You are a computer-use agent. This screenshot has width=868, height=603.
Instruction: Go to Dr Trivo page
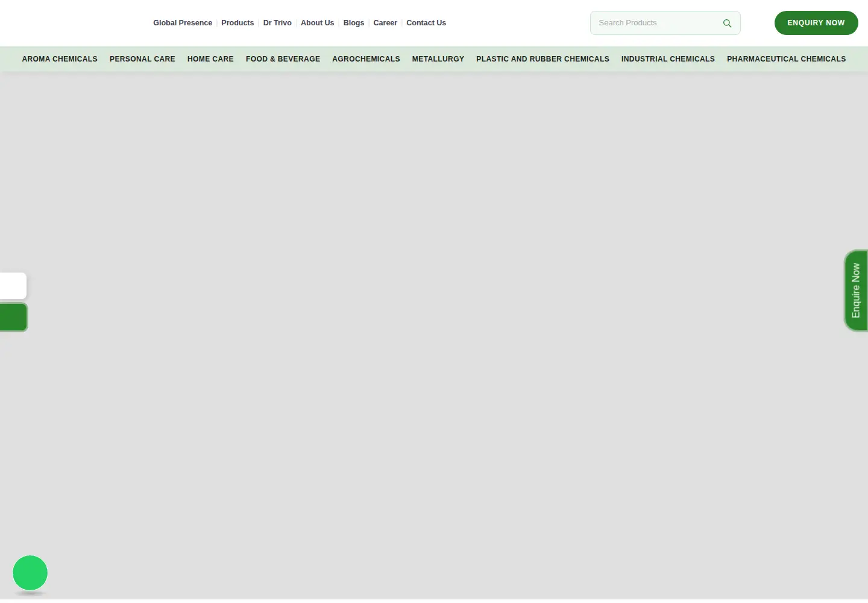coord(277,23)
